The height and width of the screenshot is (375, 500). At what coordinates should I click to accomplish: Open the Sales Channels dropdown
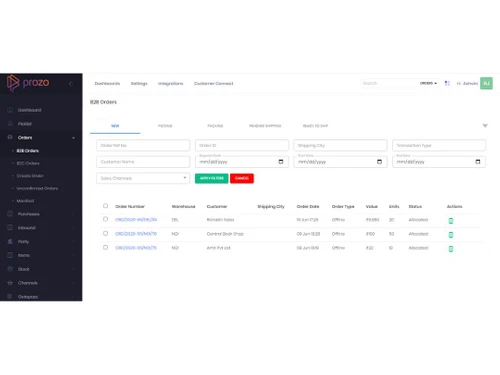pyautogui.click(x=143, y=178)
